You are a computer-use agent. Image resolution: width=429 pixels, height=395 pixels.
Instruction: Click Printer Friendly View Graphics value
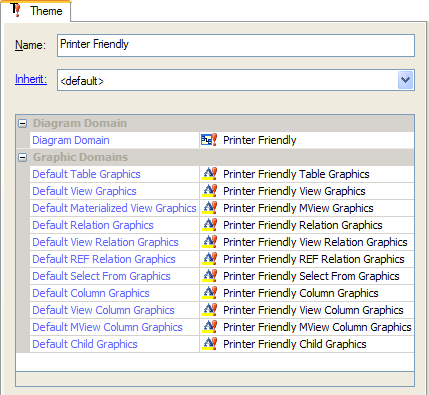point(294,191)
